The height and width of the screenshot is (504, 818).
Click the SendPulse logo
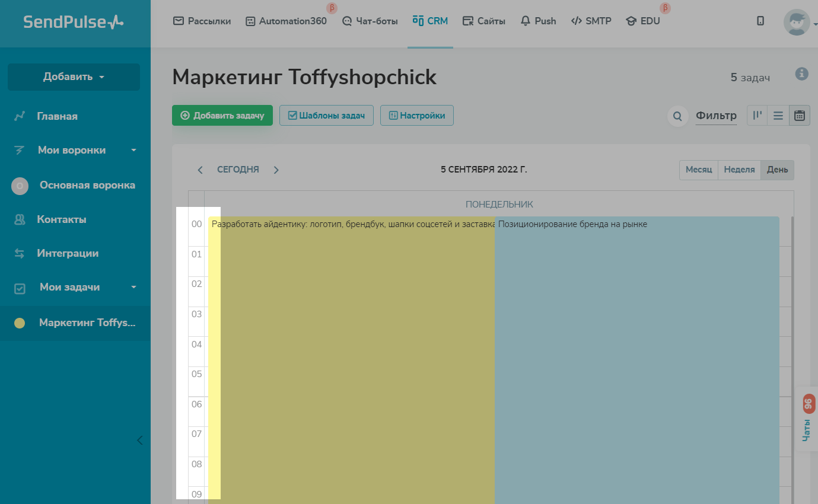click(74, 23)
